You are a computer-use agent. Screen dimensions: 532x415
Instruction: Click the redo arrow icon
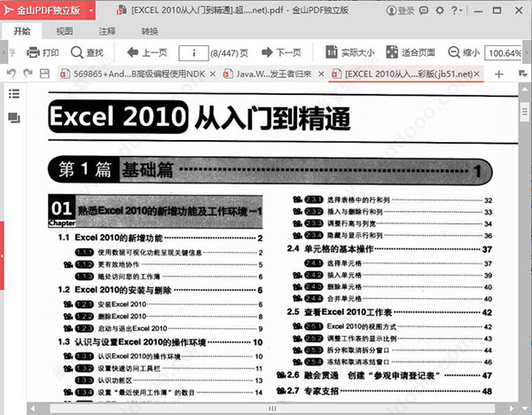tap(27, 74)
